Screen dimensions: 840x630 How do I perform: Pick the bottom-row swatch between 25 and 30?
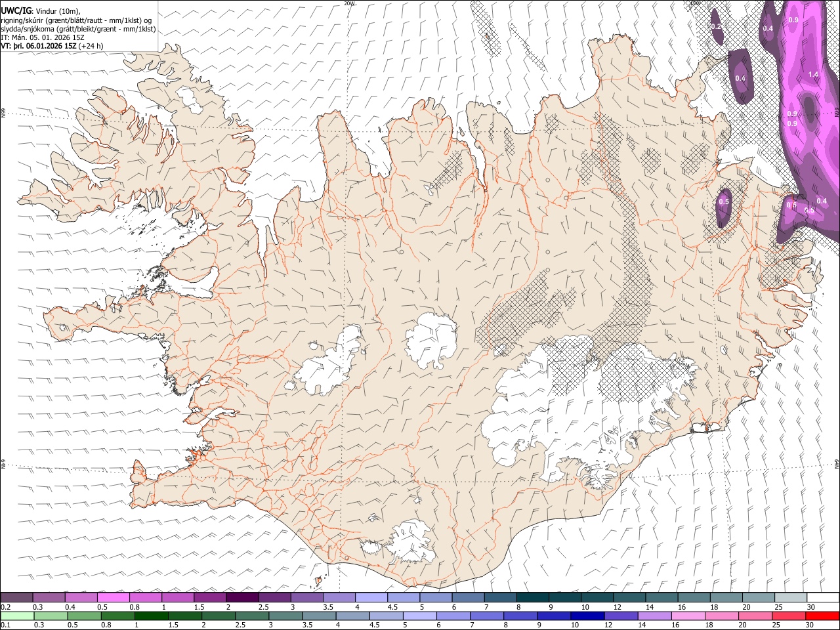point(788,616)
